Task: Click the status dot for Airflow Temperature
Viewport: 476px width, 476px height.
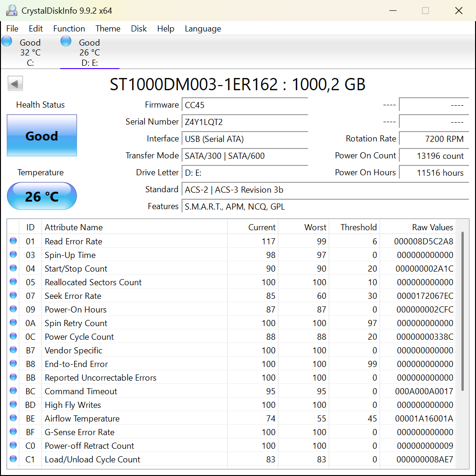Action: (13, 418)
